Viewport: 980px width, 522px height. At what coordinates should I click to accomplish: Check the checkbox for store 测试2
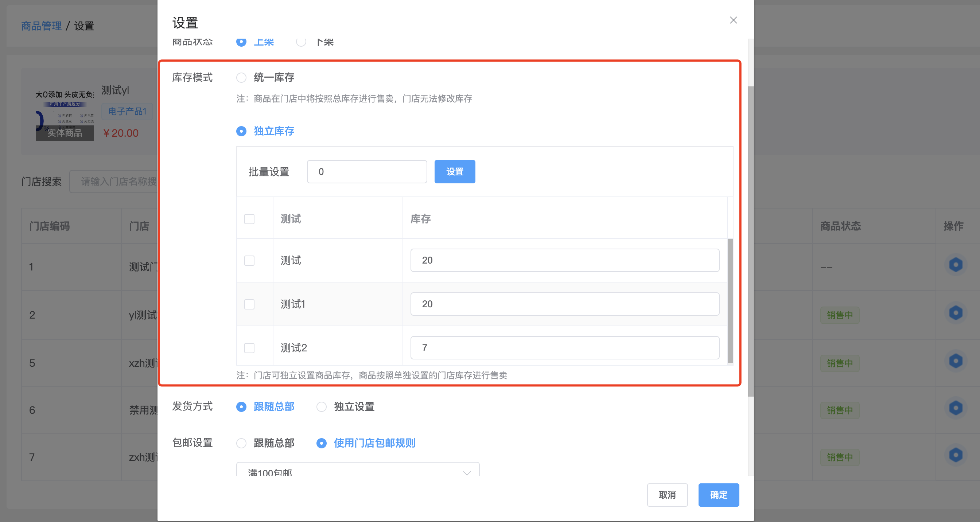[249, 348]
